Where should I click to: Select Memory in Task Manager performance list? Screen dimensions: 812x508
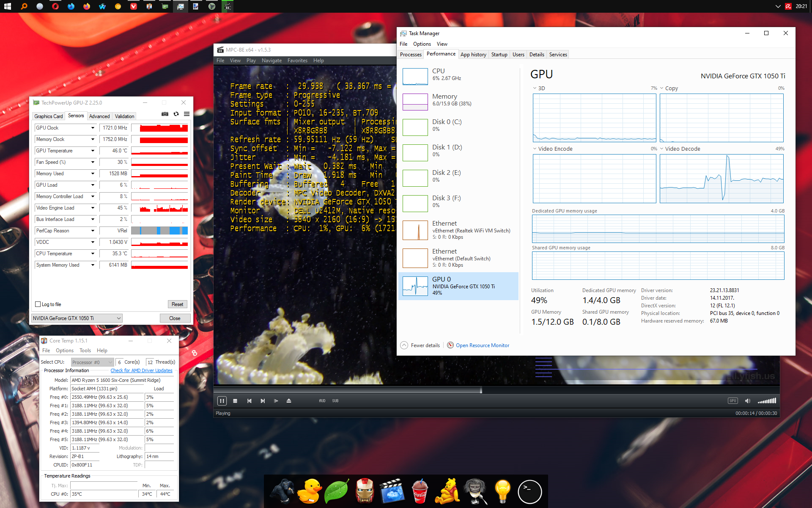458,102
